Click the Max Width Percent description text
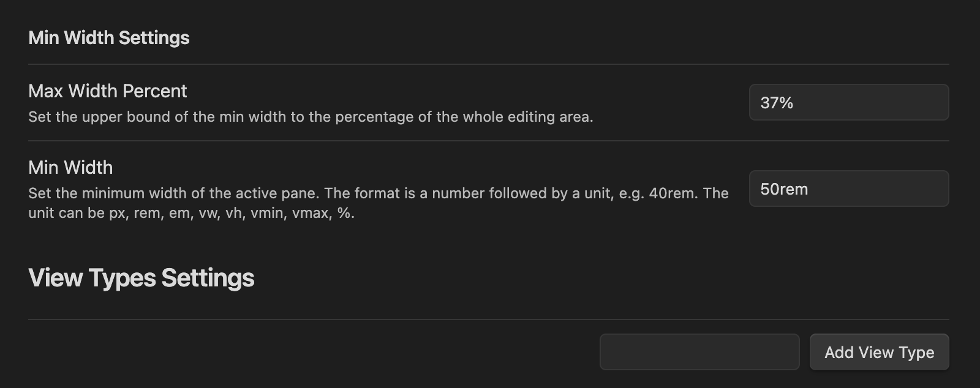 click(311, 117)
